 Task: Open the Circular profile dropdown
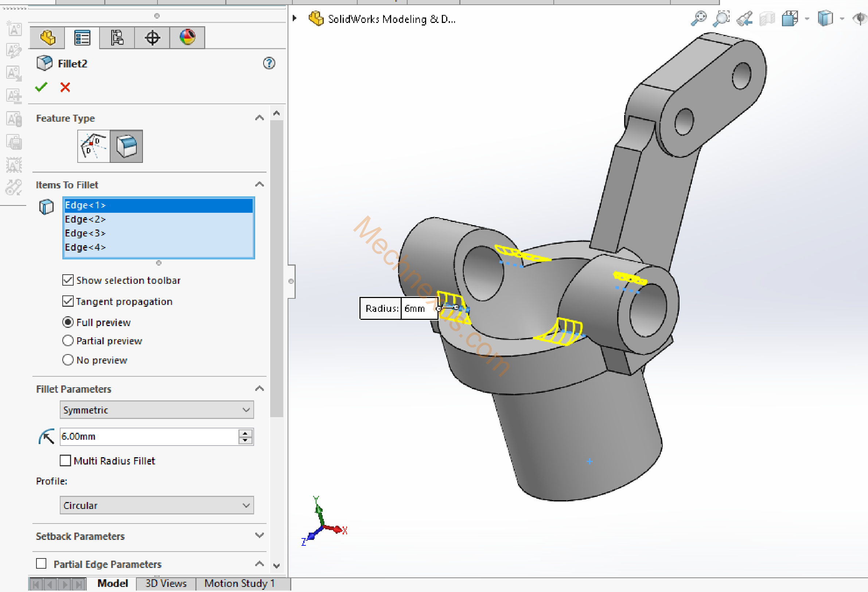[x=156, y=505]
